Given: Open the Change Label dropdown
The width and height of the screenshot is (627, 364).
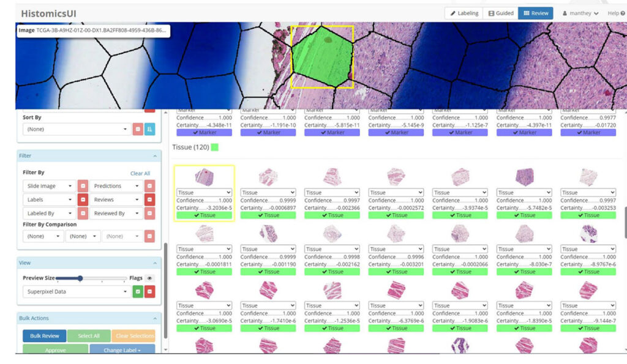Looking at the screenshot, I should [x=122, y=351].
